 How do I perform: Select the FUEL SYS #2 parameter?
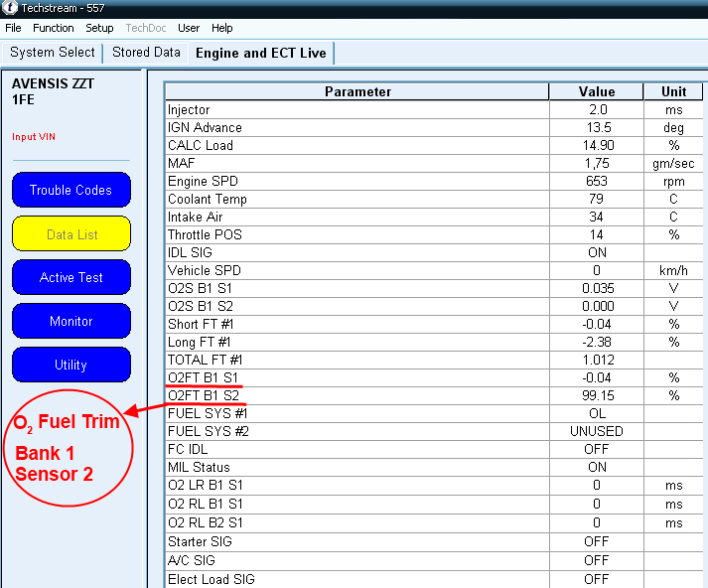pos(434,431)
